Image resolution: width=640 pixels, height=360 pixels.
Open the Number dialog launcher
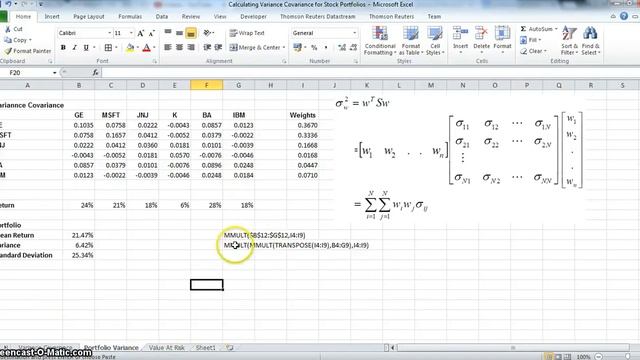[x=356, y=61]
